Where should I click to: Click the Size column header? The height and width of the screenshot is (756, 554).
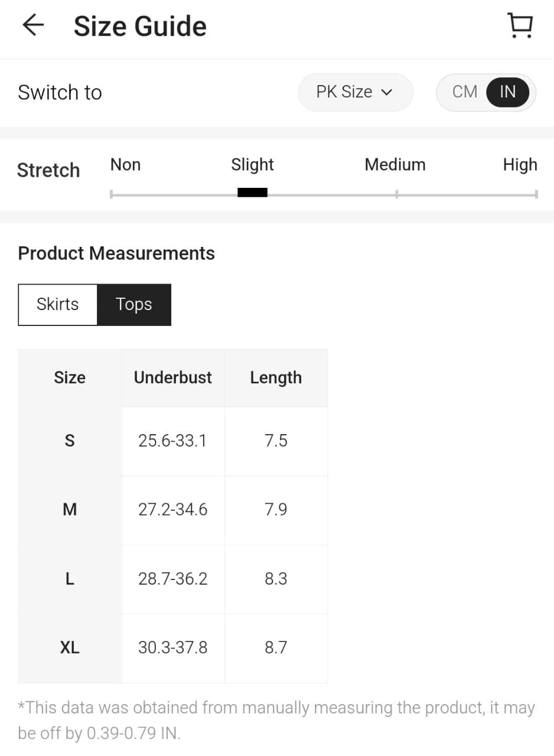pyautogui.click(x=70, y=377)
